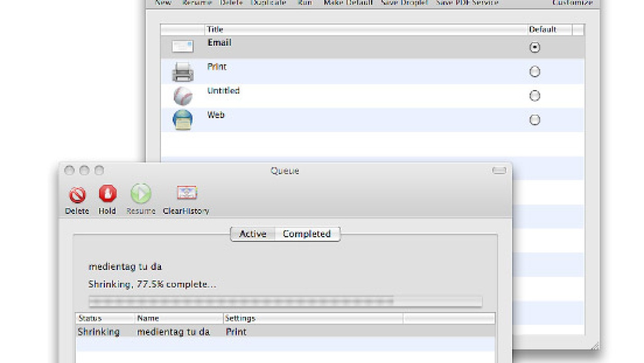
Task: Click the ClearHistory toolbar icon
Action: (x=186, y=195)
